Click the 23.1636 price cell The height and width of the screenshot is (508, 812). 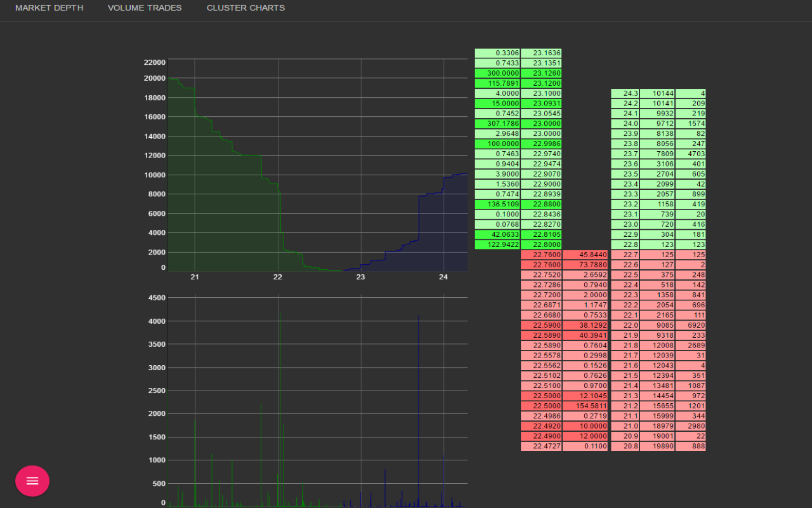pos(541,53)
